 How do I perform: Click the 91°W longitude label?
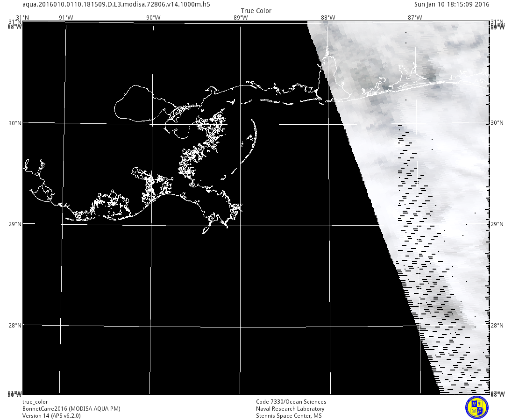click(x=66, y=18)
